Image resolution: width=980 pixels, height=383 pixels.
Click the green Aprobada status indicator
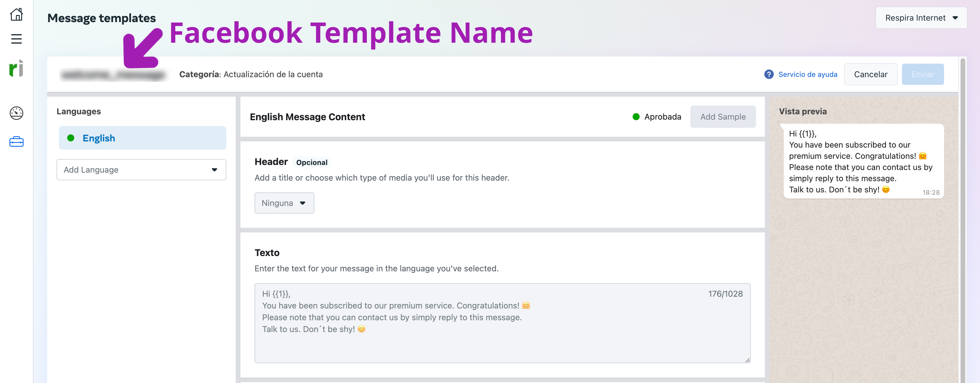(x=636, y=117)
